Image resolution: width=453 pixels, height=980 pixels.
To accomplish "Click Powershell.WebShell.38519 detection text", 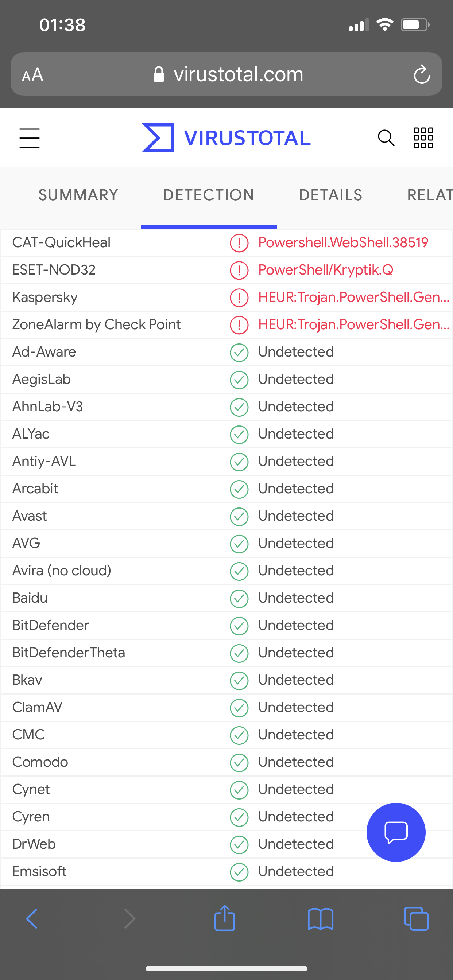I will [343, 242].
